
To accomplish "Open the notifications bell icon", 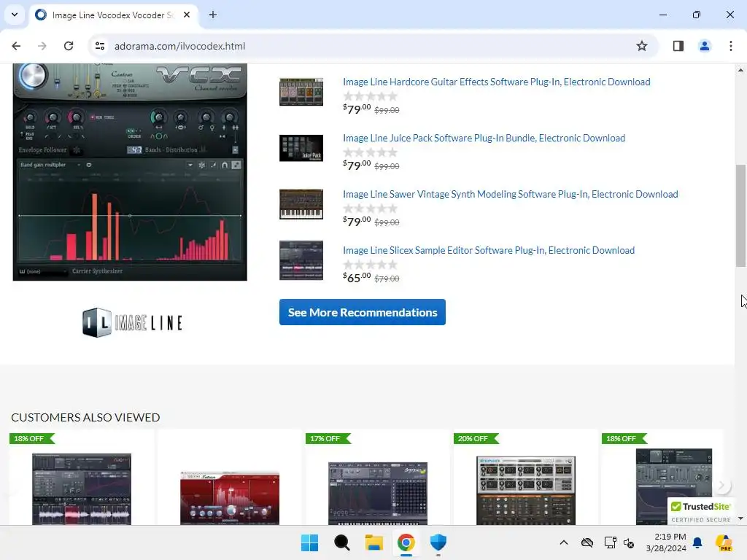I will pos(697,542).
